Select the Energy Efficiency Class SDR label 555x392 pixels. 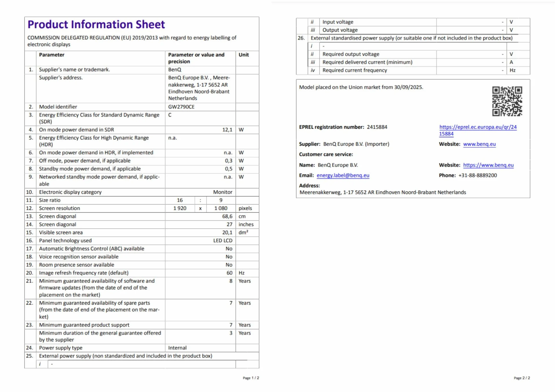point(99,118)
